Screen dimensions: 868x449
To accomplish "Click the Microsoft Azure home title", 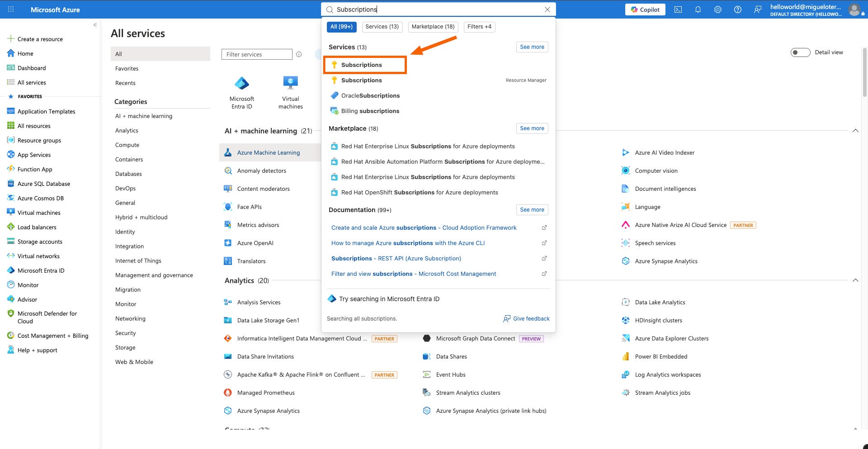I will (x=55, y=9).
